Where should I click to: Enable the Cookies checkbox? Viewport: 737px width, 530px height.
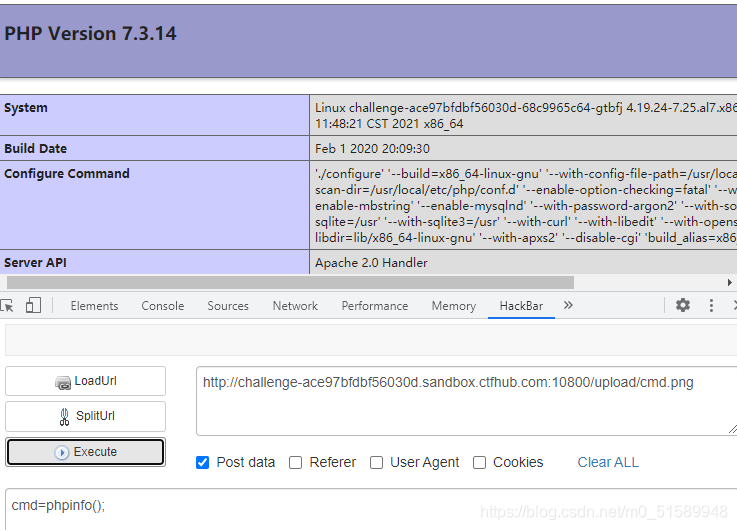479,462
